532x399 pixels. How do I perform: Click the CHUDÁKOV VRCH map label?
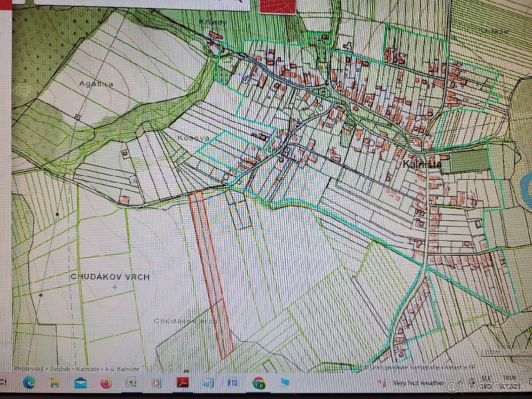point(110,277)
